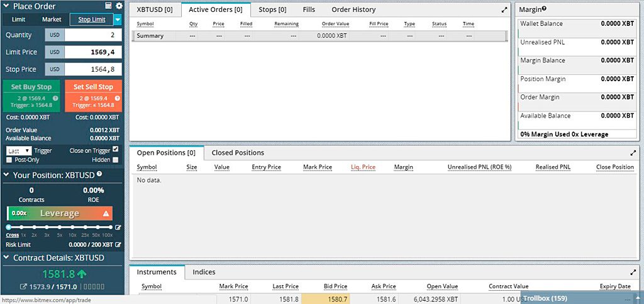
Task: Select the Market order type
Action: (52, 20)
